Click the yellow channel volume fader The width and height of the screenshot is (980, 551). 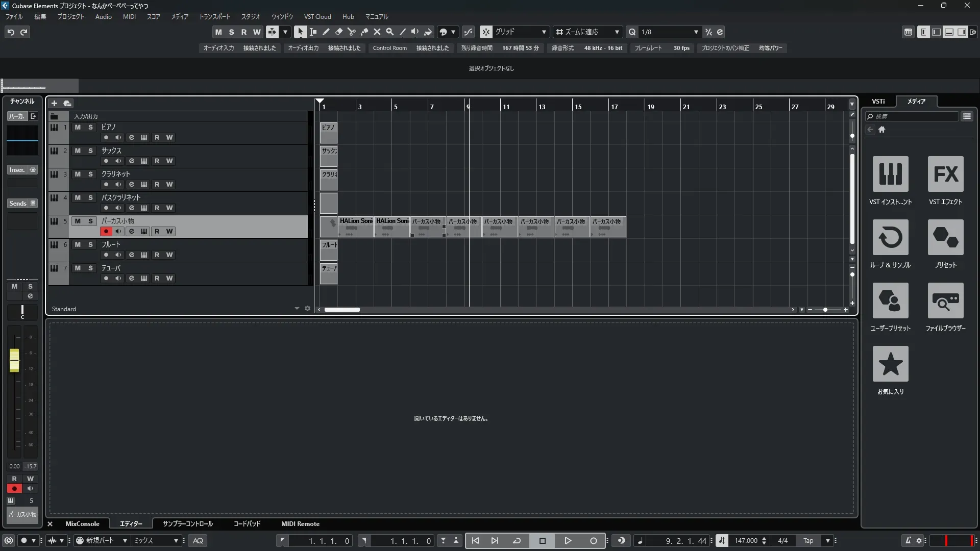14,360
